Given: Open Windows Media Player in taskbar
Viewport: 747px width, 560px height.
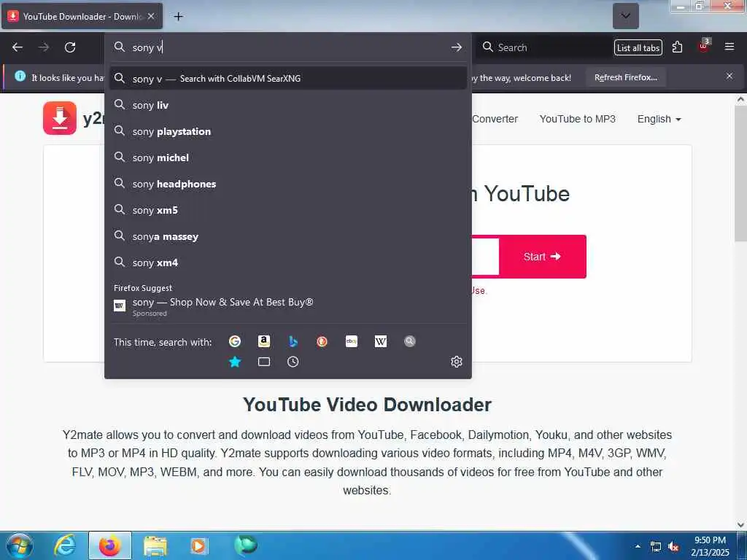Looking at the screenshot, I should pos(198,545).
